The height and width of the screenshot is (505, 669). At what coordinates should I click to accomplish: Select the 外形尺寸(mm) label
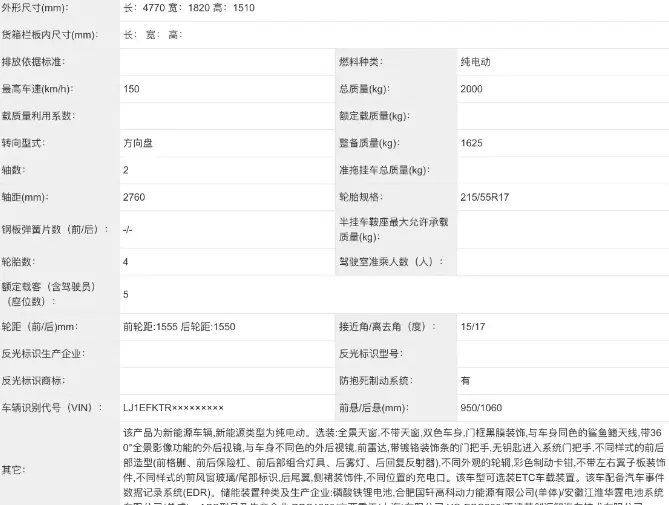point(35,8)
